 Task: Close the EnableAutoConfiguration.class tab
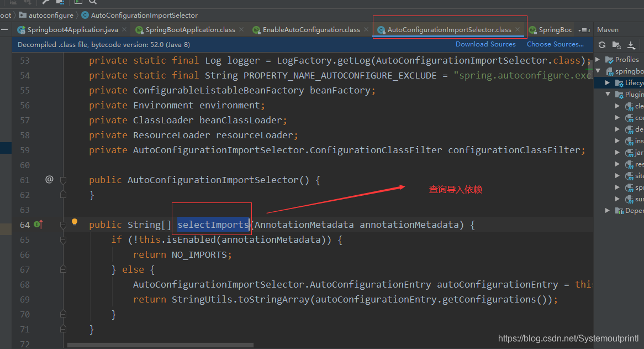point(366,29)
